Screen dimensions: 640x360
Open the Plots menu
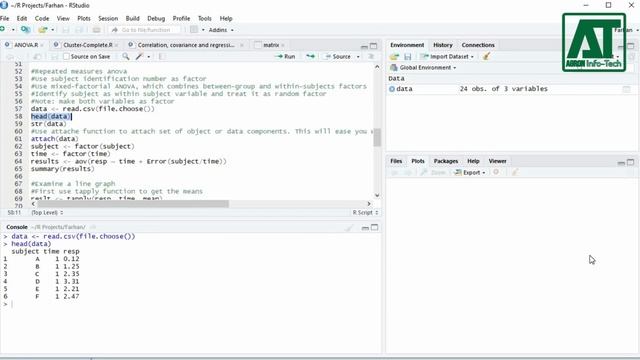point(84,18)
